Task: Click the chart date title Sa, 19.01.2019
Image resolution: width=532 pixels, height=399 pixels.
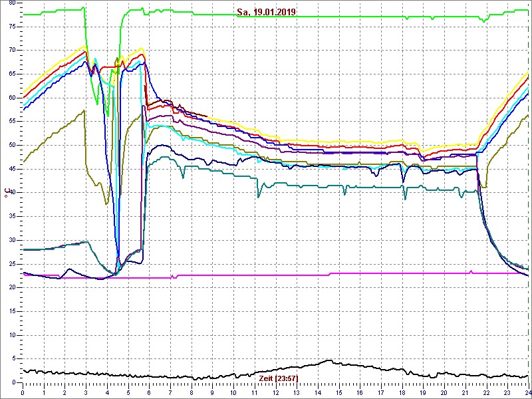Action: (x=267, y=12)
